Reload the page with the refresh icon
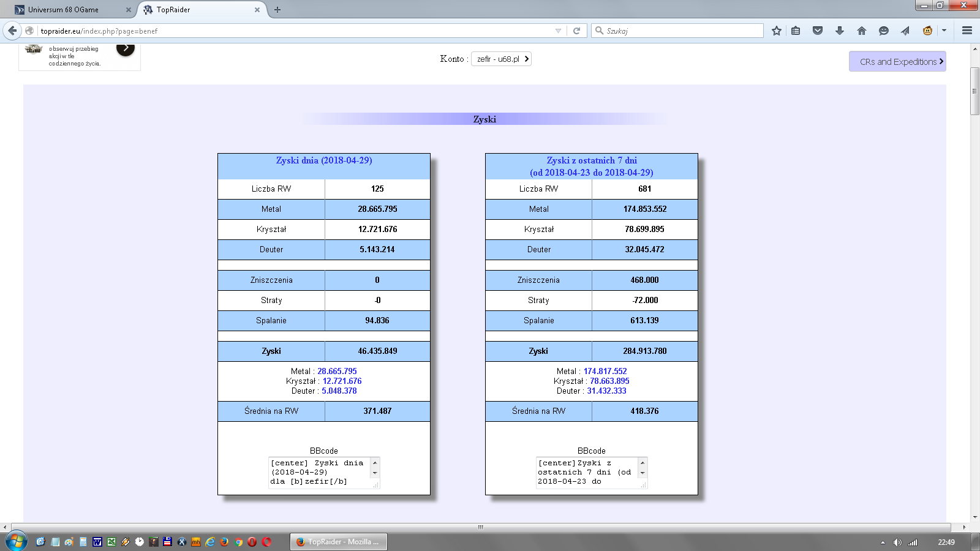This screenshot has height=551, width=980. (576, 31)
